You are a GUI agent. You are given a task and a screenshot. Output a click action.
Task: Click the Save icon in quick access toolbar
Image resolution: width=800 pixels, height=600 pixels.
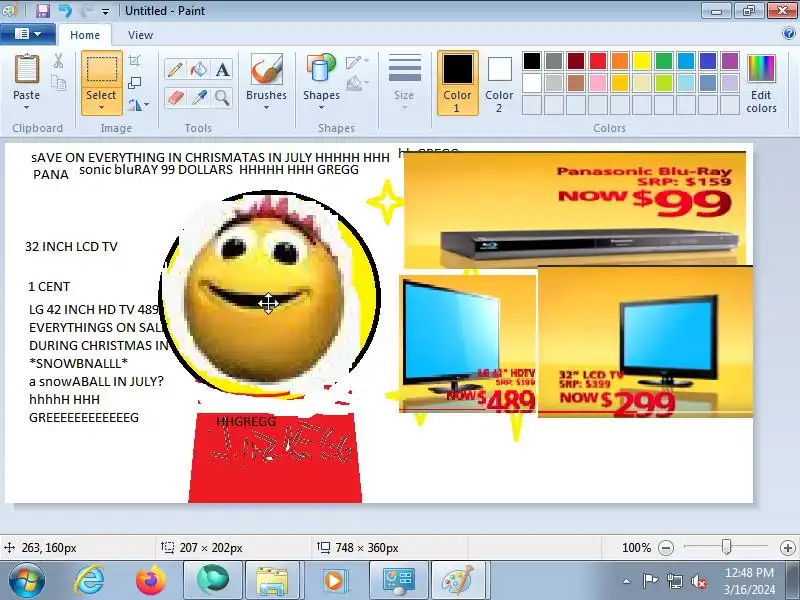tap(43, 11)
